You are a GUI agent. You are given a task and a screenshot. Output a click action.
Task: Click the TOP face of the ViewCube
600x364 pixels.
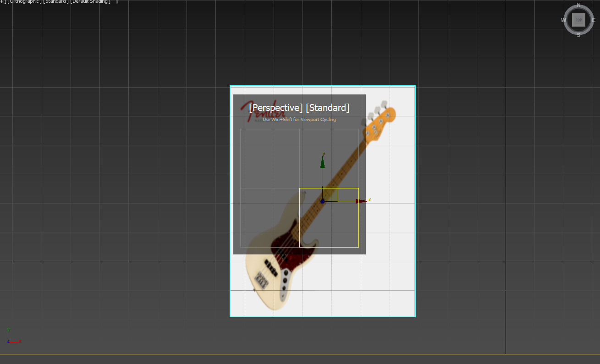coord(578,20)
